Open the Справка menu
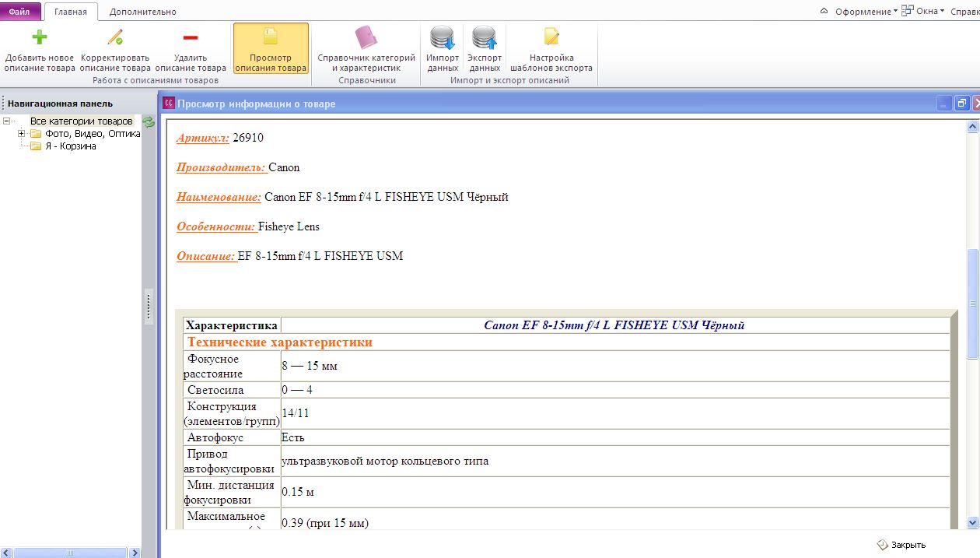This screenshot has width=980, height=558. pyautogui.click(x=965, y=12)
